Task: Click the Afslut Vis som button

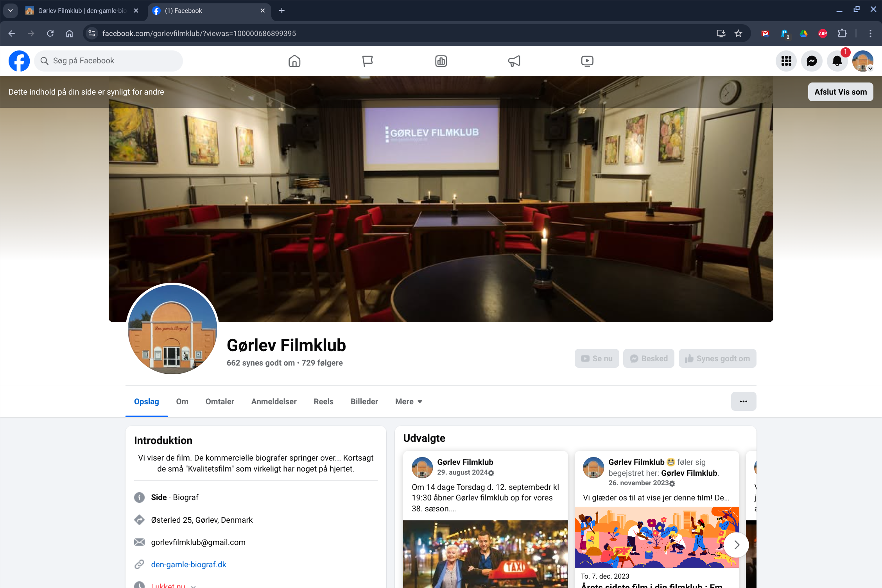Action: pyautogui.click(x=840, y=92)
